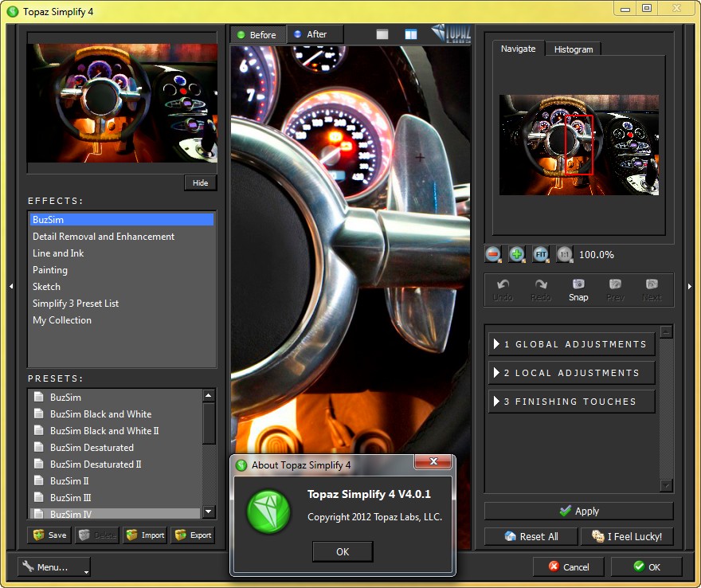
Task: Confirm with the main window OK button
Action: click(x=647, y=567)
